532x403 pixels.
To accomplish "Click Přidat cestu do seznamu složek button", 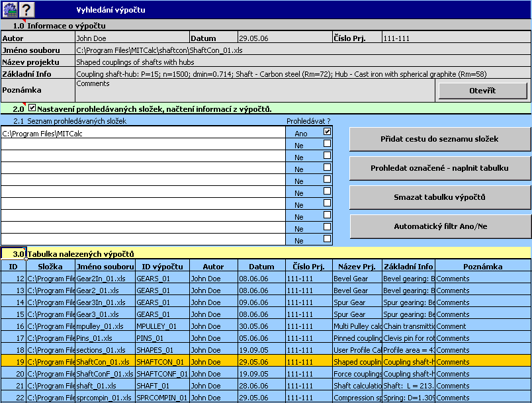I will pyautogui.click(x=439, y=139).
